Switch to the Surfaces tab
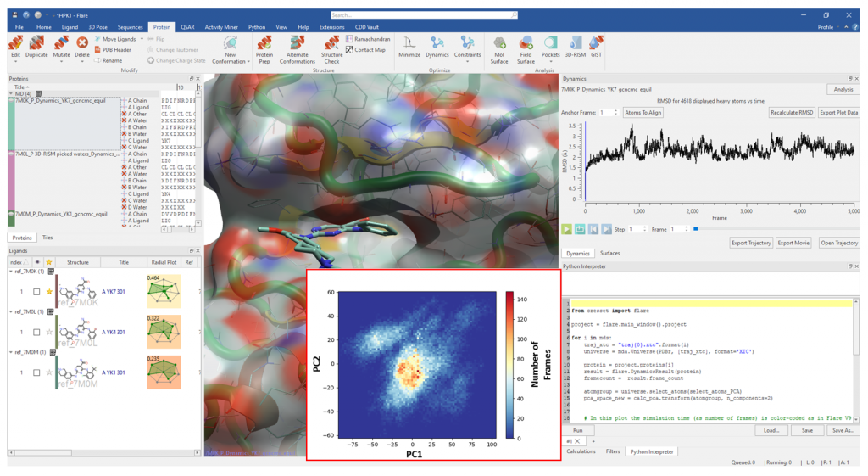The width and height of the screenshot is (868, 476). pos(609,253)
